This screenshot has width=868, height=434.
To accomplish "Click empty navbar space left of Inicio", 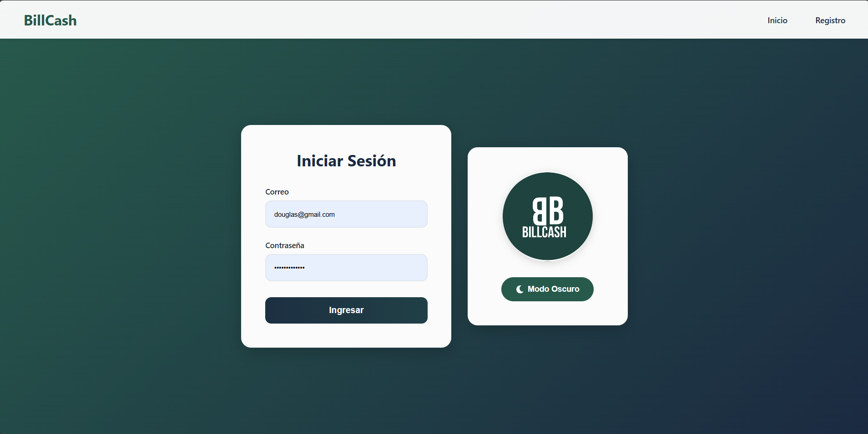I will 455,20.
